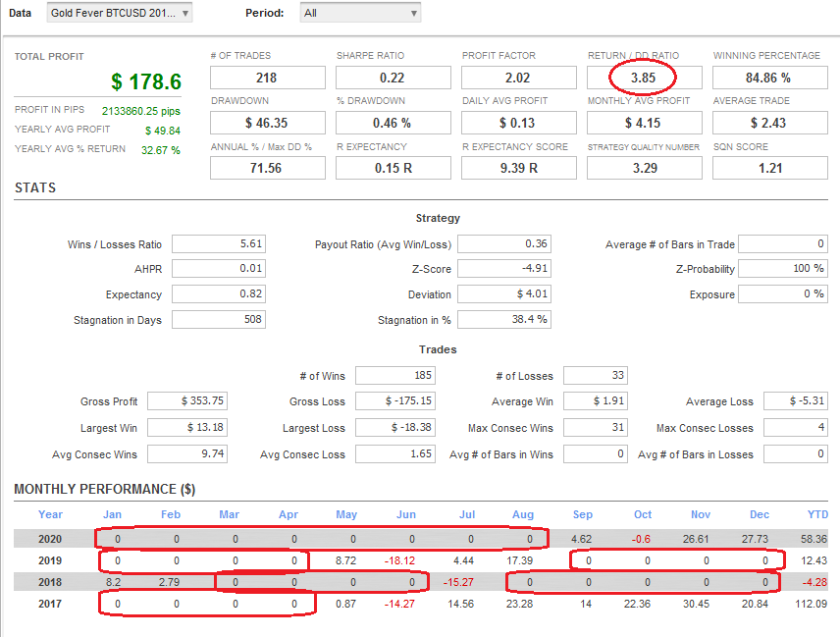Select the Monthly Avg Profit value $ 4.15
The width and height of the screenshot is (840, 637).
(x=644, y=123)
